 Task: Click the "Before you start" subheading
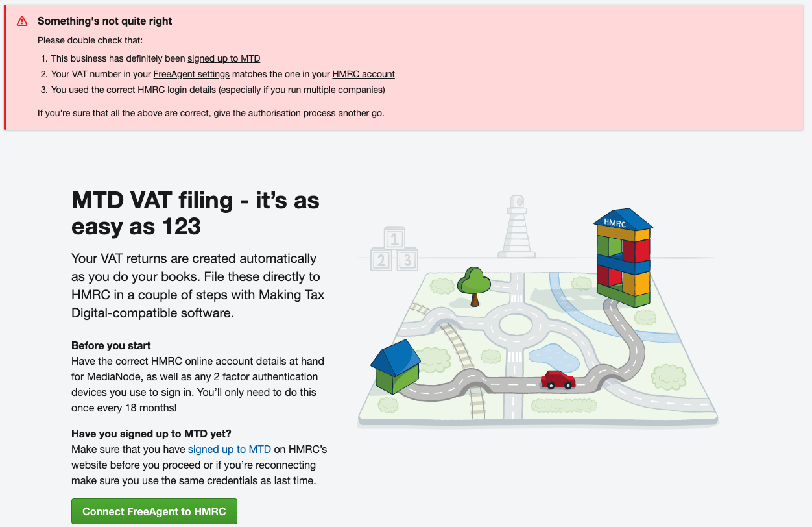[x=111, y=345]
